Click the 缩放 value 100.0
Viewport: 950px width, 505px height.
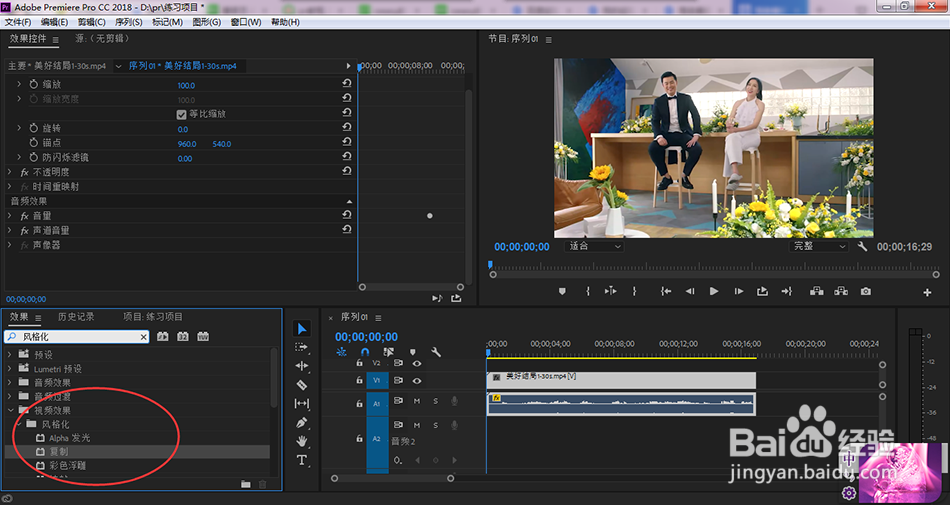[186, 85]
